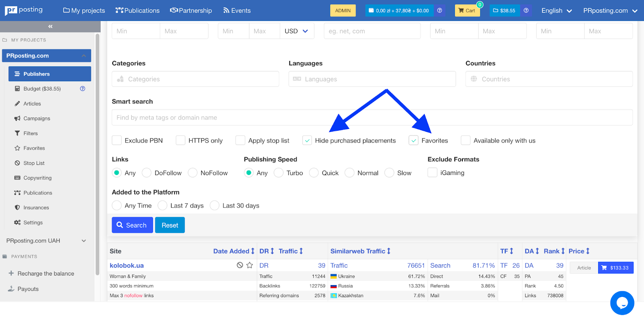The height and width of the screenshot is (323, 644).
Task: Enable the Exclude PBN checkbox
Action: click(x=117, y=140)
